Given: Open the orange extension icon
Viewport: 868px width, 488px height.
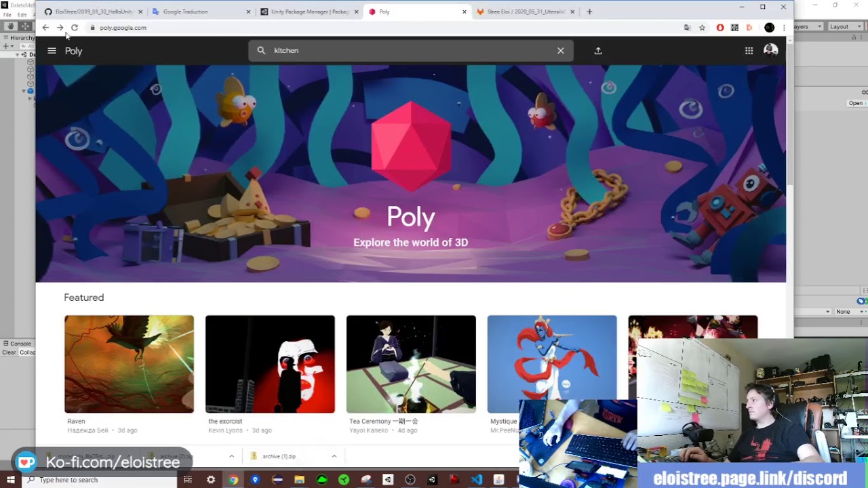Looking at the screenshot, I should (x=749, y=28).
